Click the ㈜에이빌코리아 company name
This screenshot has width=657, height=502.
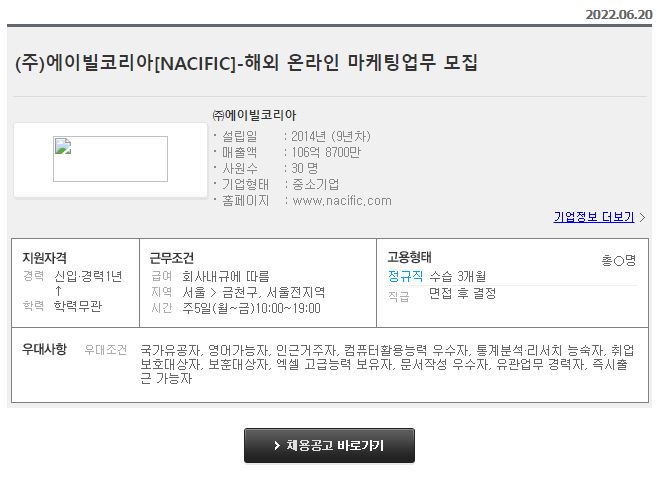[x=254, y=115]
